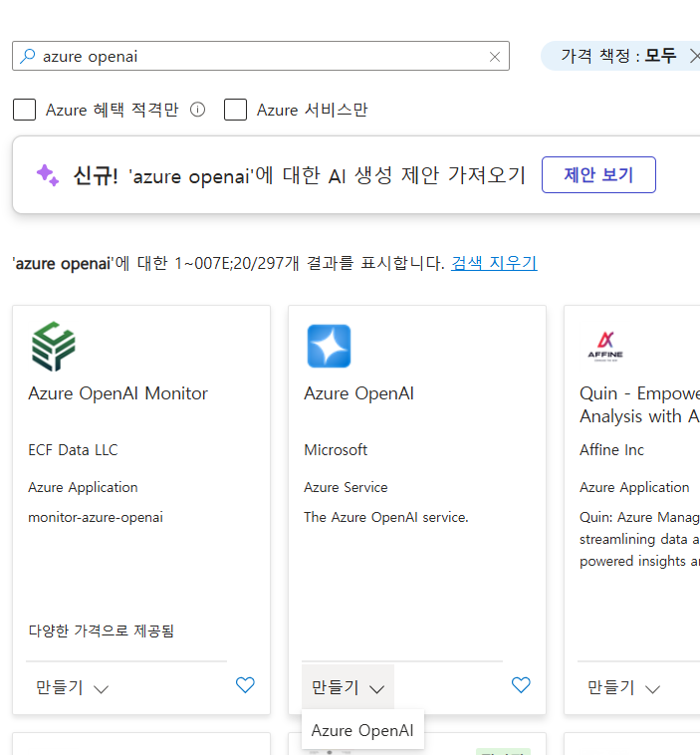Click the 검색 지우기 link
700x755 pixels.
(494, 263)
